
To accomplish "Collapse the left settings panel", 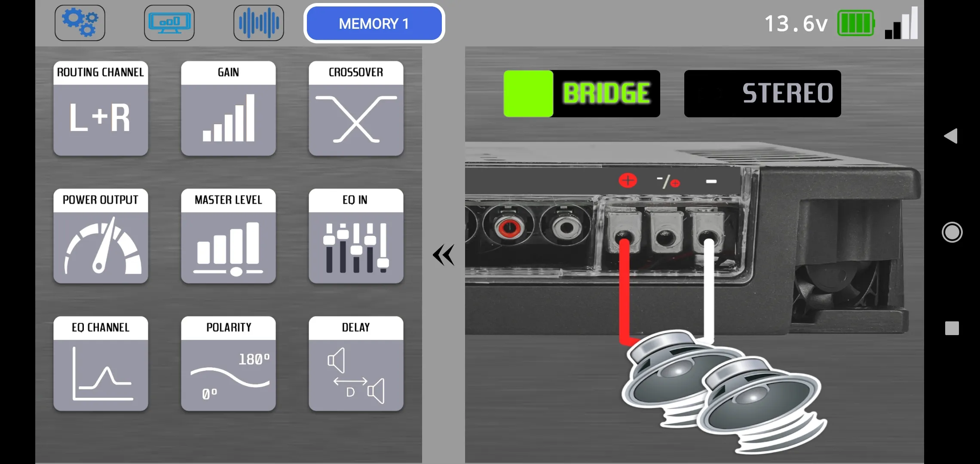I will click(x=444, y=254).
